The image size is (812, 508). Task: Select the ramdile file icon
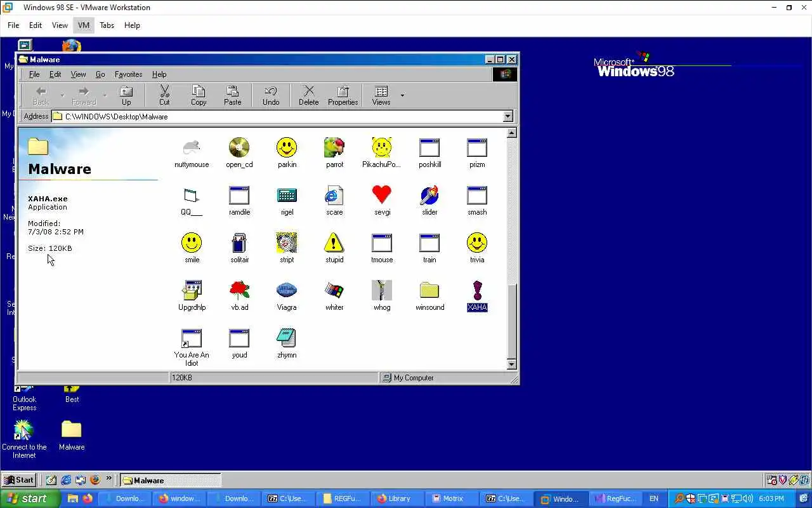239,195
